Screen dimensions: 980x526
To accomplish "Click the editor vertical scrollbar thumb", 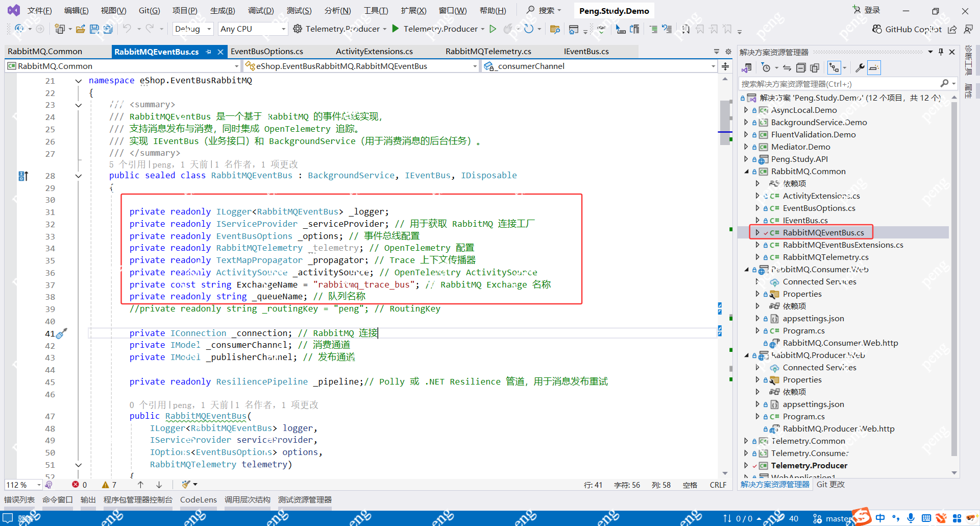I will [725, 123].
